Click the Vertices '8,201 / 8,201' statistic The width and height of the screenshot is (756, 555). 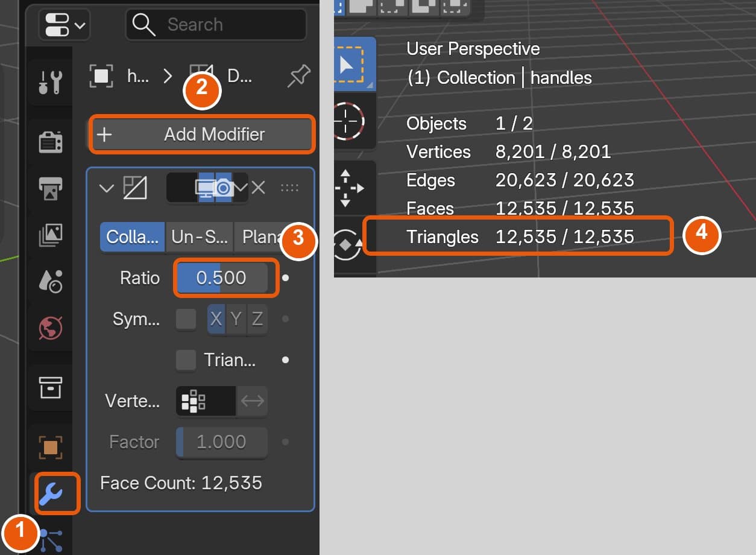553,152
